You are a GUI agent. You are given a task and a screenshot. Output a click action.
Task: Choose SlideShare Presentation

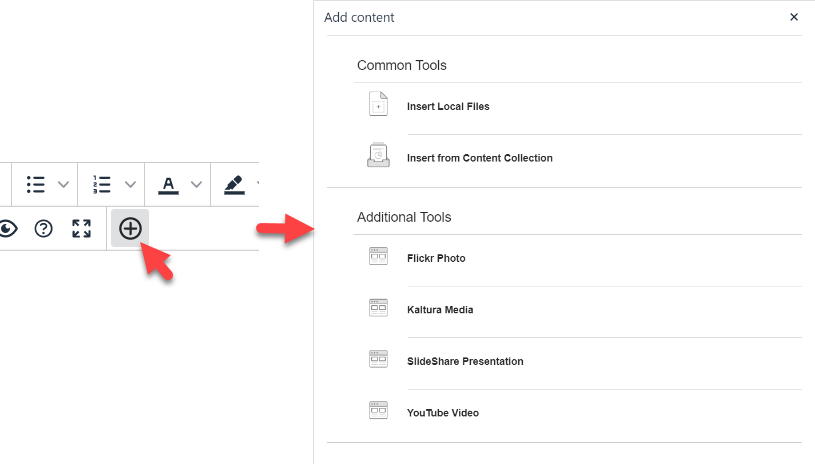point(465,362)
